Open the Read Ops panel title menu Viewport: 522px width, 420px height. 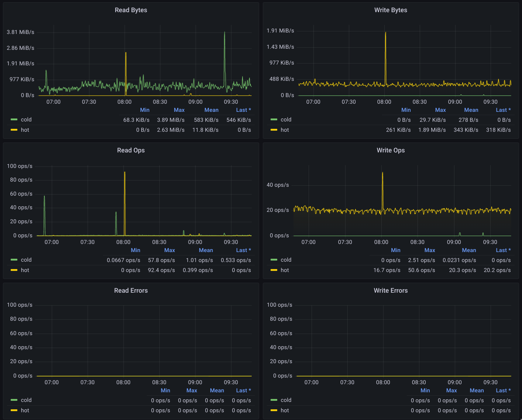pyautogui.click(x=131, y=150)
